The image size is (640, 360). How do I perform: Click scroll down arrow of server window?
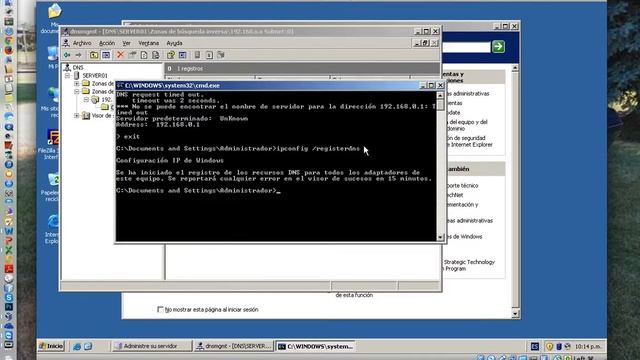coord(515,313)
